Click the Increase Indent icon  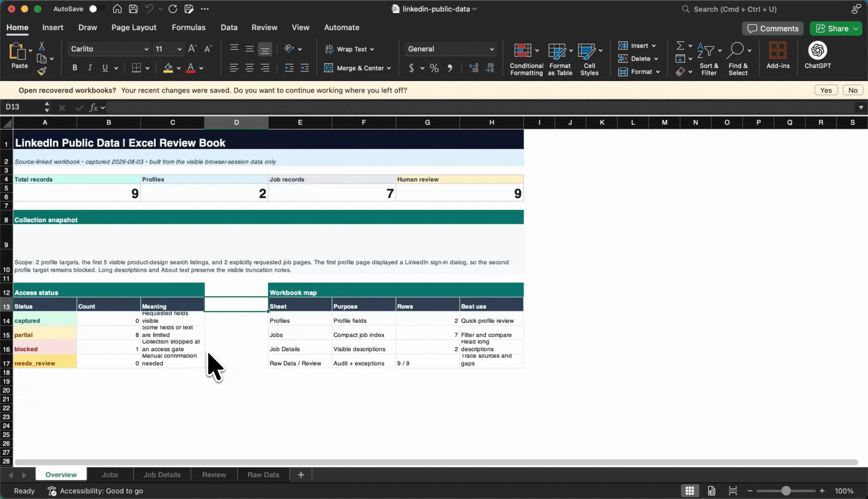(305, 68)
